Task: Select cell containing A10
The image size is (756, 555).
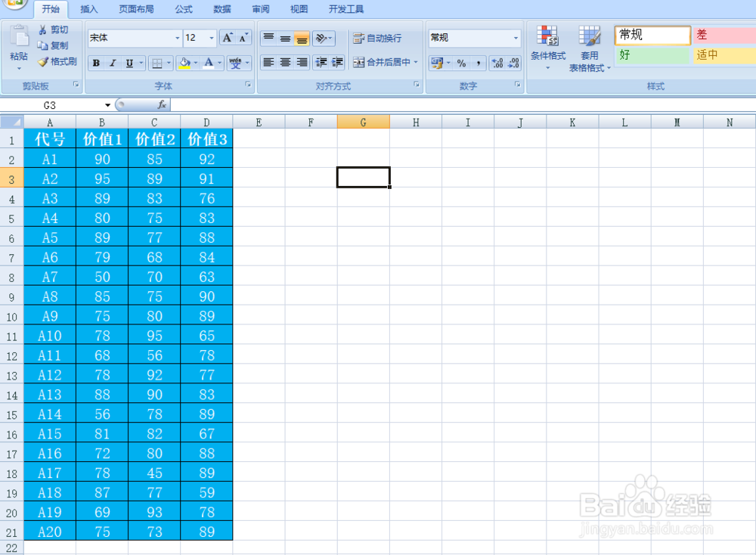Action: point(50,336)
